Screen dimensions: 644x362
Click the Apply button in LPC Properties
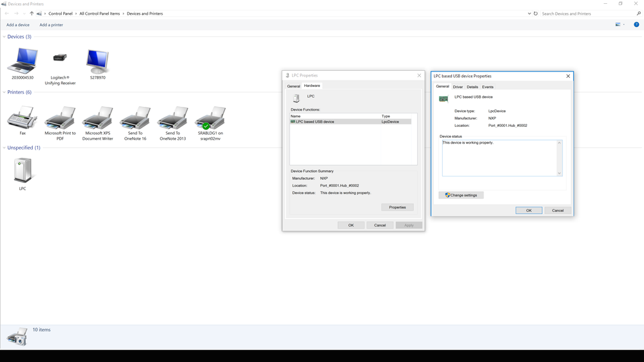(409, 225)
